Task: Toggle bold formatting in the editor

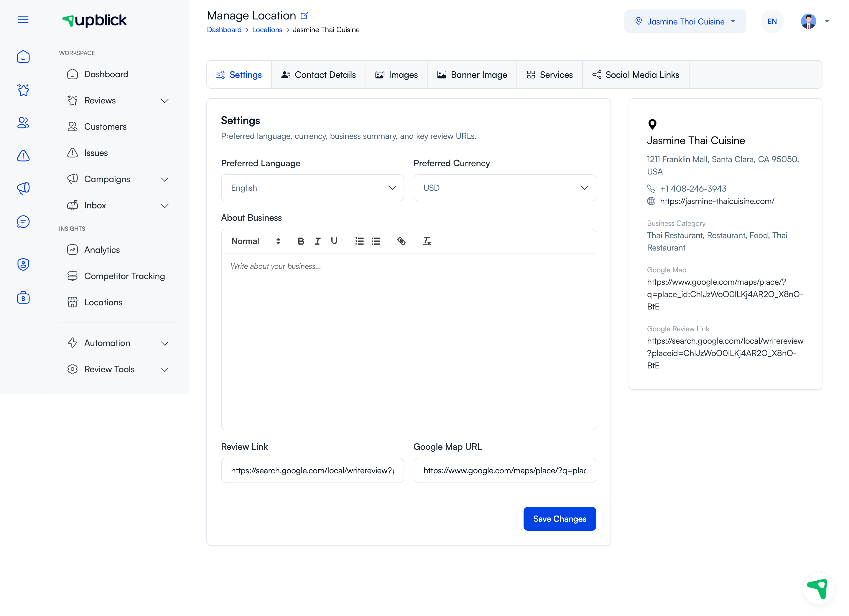Action: click(301, 241)
